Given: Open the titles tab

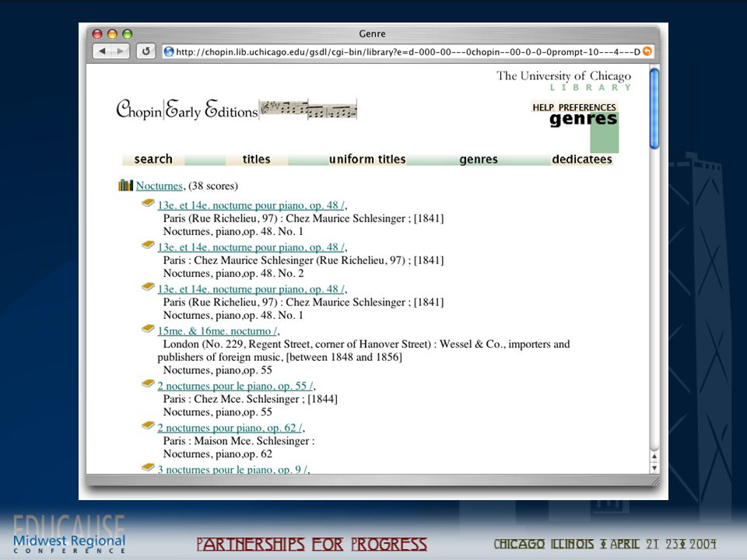Looking at the screenshot, I should pos(256,159).
